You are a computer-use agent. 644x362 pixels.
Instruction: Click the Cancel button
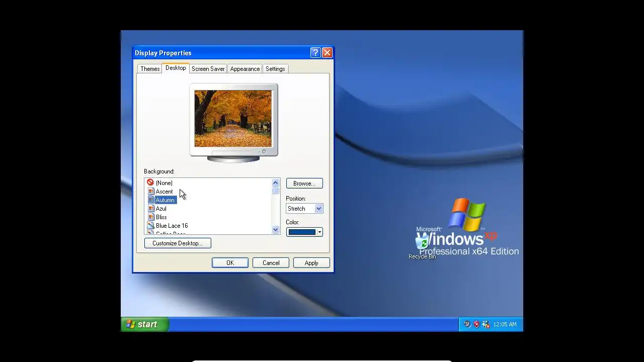click(x=271, y=263)
